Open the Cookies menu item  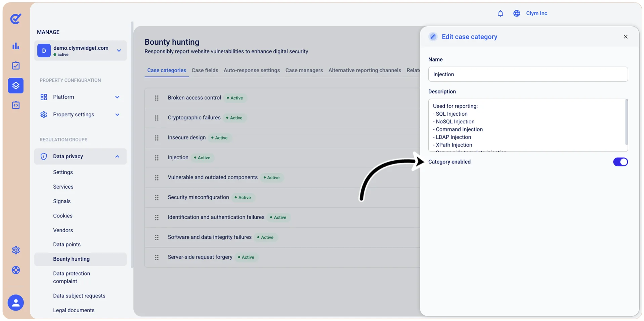point(63,216)
